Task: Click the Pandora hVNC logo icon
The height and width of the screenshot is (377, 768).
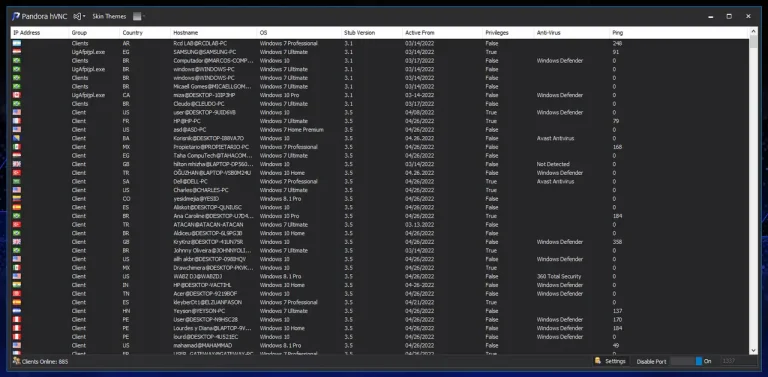Action: point(15,16)
